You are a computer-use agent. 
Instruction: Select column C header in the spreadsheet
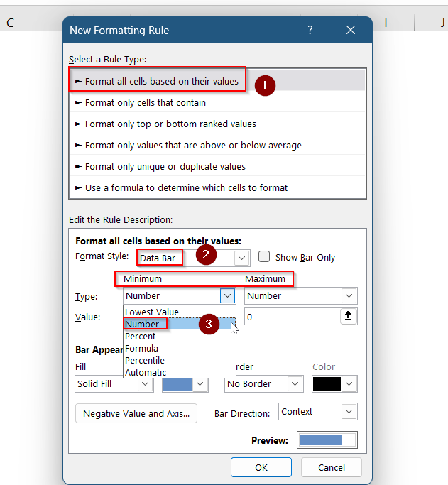coord(10,23)
